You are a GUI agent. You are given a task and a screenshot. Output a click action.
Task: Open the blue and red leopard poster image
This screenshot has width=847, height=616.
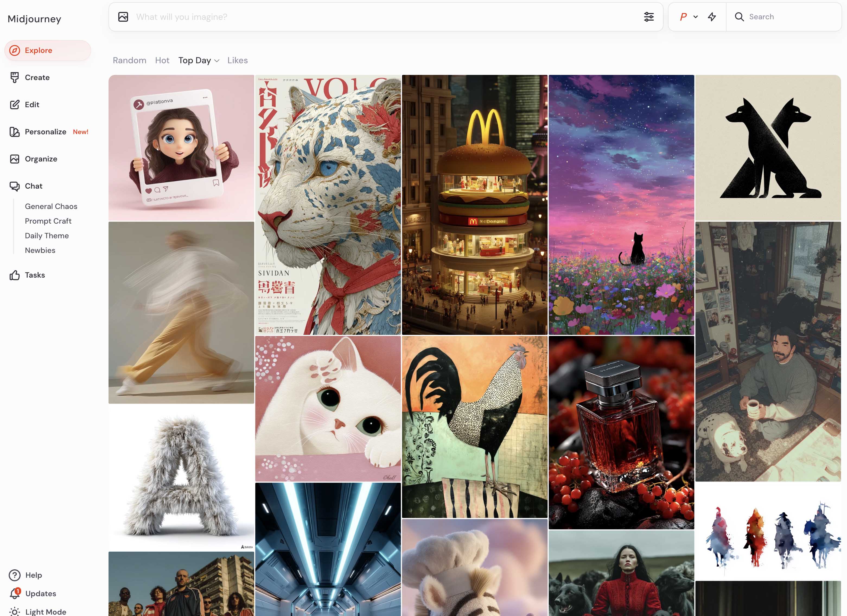[x=328, y=205]
